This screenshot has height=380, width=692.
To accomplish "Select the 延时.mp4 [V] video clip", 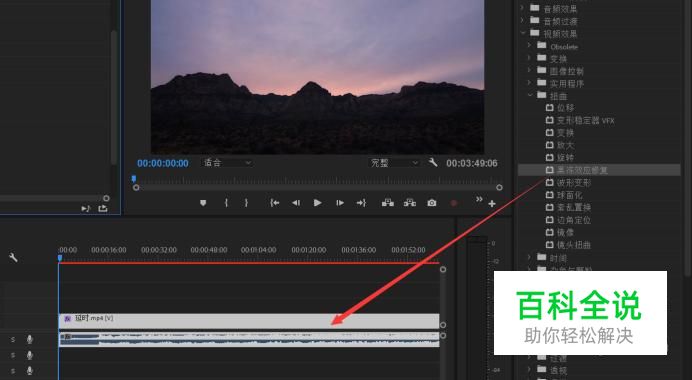I will (x=249, y=321).
